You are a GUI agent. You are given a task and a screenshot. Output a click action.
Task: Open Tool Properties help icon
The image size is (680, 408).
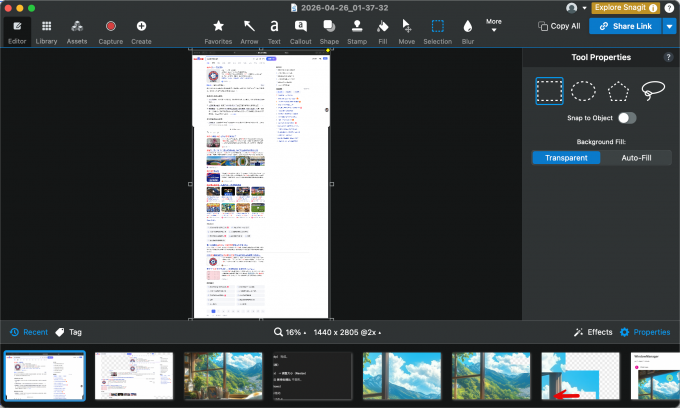click(668, 57)
